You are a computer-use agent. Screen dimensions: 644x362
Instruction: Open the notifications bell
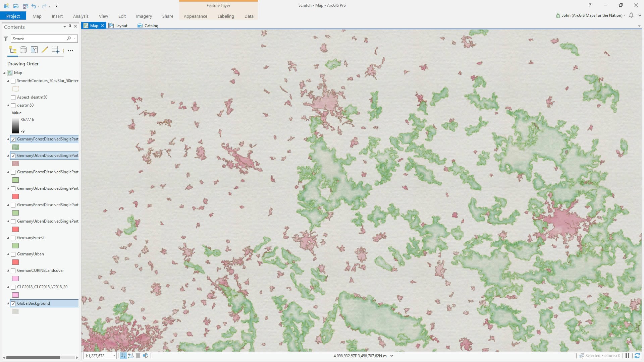pyautogui.click(x=631, y=15)
